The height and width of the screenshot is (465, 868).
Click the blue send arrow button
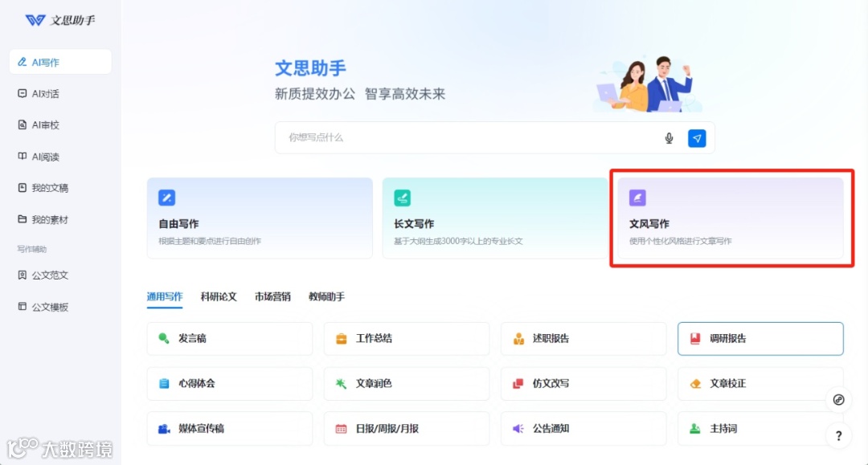pyautogui.click(x=697, y=138)
